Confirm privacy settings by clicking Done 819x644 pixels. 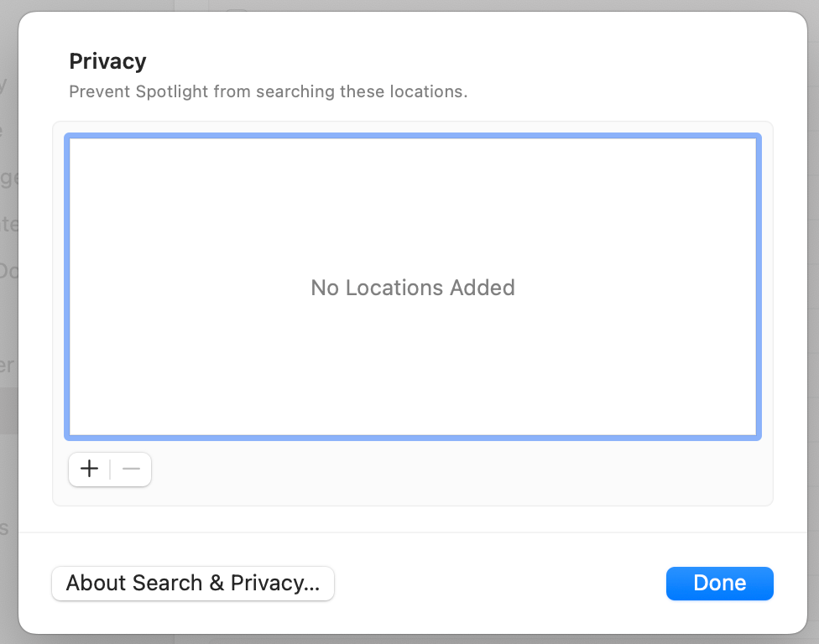point(719,584)
